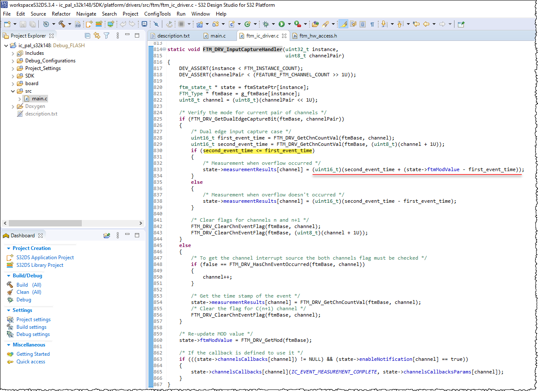The width and height of the screenshot is (538, 392).
Task: Collapse the src folder
Action: pyautogui.click(x=13, y=91)
